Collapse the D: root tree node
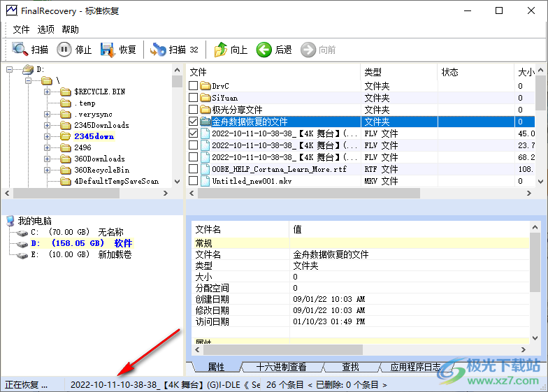This screenshot has width=548, height=392. coord(10,70)
